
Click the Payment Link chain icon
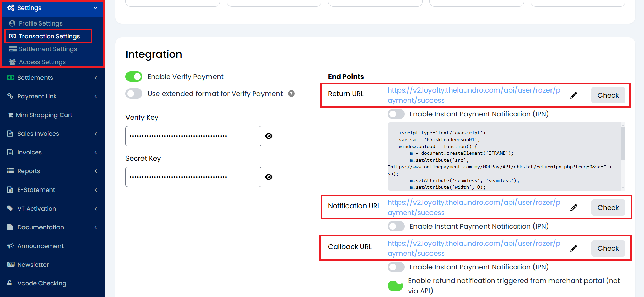11,96
